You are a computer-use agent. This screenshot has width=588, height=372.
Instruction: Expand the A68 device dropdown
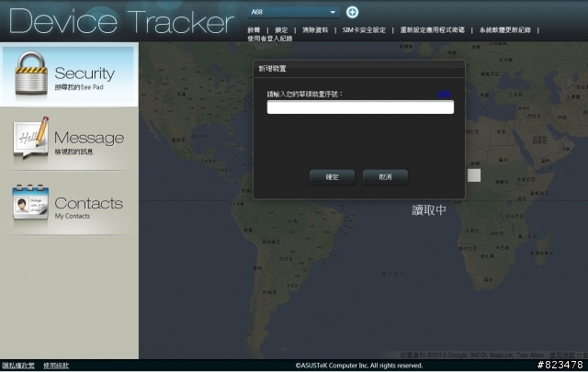coord(294,12)
